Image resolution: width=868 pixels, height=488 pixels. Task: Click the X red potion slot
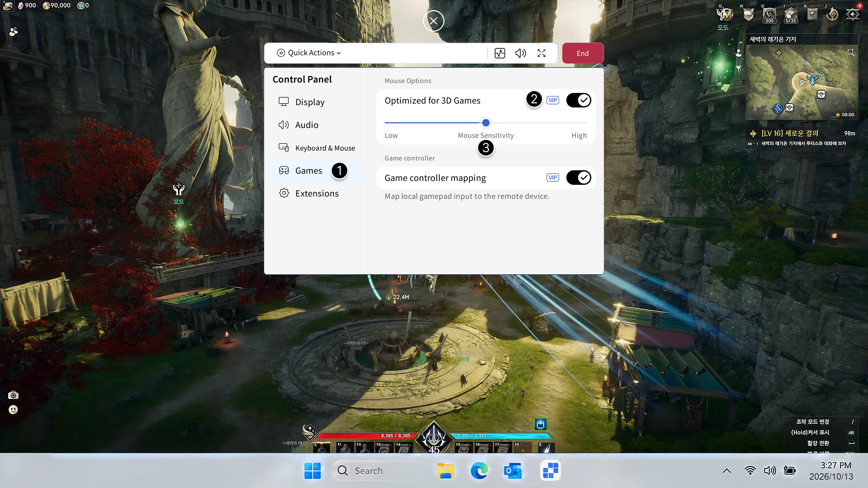(321, 448)
